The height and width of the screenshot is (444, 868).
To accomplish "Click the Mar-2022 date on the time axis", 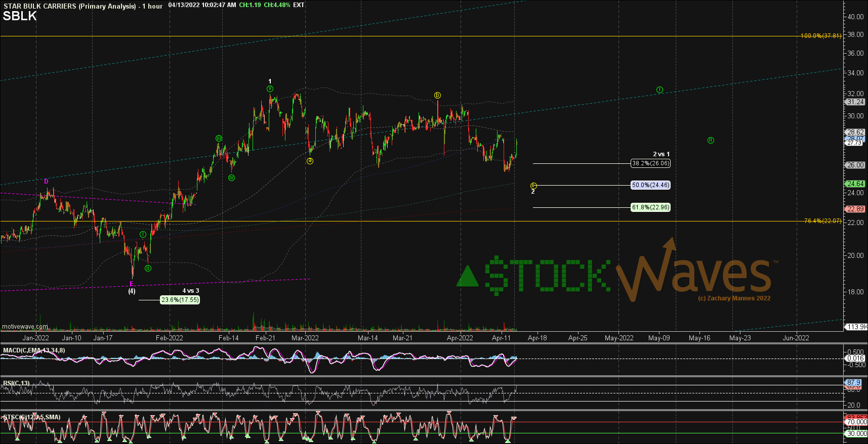I will (305, 338).
